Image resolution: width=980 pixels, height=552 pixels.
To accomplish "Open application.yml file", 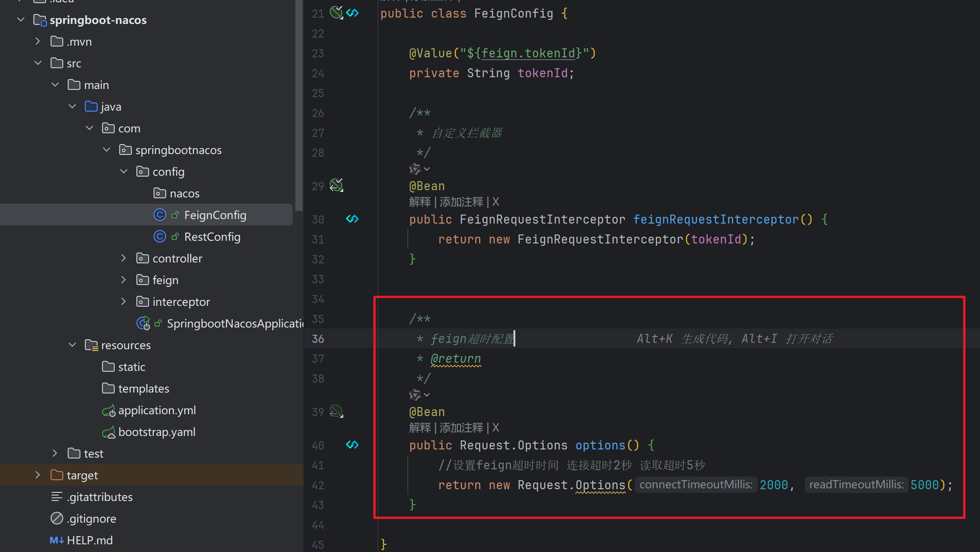I will pyautogui.click(x=157, y=410).
